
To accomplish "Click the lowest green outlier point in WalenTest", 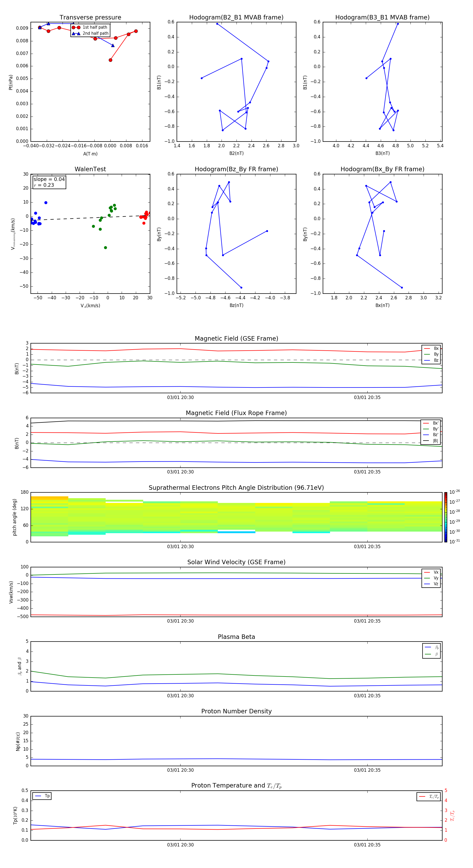I will (x=105, y=248).
